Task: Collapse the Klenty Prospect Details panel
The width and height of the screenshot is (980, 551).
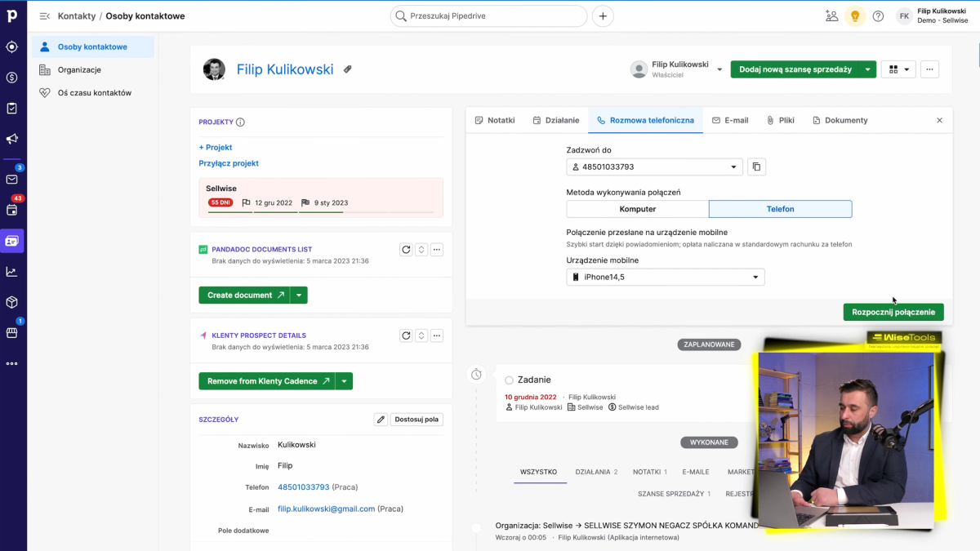Action: pyautogui.click(x=421, y=335)
